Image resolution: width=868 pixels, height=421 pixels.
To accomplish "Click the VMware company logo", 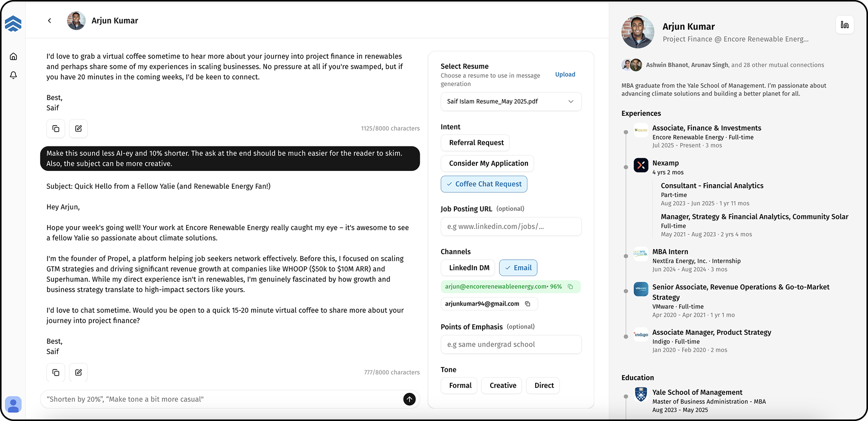I will 641,289.
